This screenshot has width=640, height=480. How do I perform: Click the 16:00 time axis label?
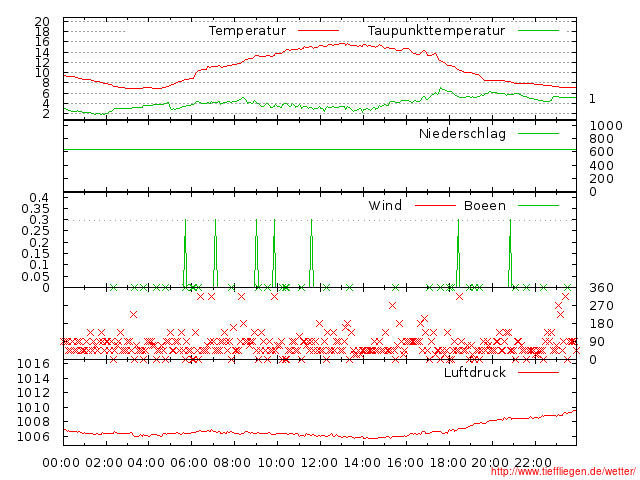[x=405, y=462]
